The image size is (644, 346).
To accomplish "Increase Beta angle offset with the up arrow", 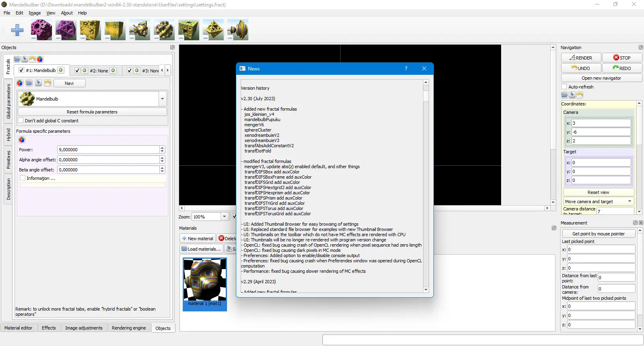I will tap(162, 168).
